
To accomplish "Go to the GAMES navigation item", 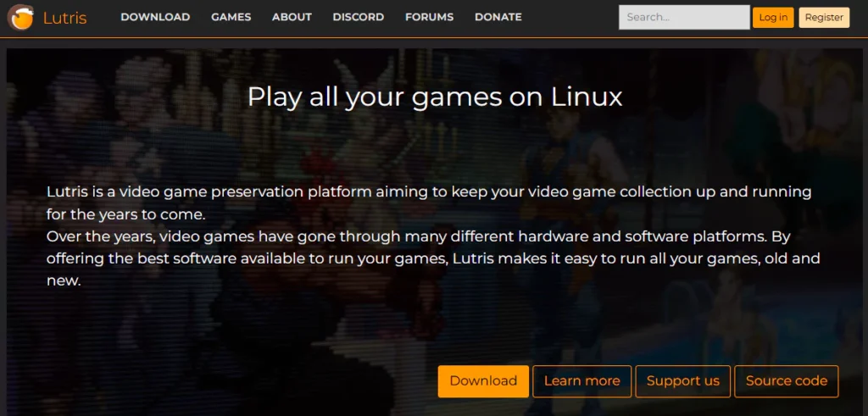I will [x=231, y=17].
